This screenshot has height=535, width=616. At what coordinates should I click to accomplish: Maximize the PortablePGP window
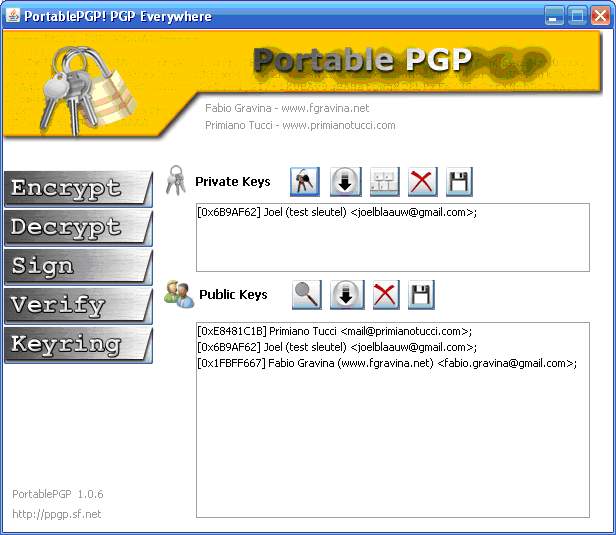578,16
